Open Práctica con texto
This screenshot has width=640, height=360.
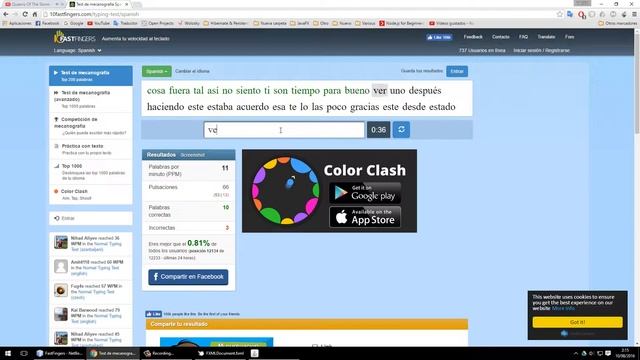click(91, 149)
